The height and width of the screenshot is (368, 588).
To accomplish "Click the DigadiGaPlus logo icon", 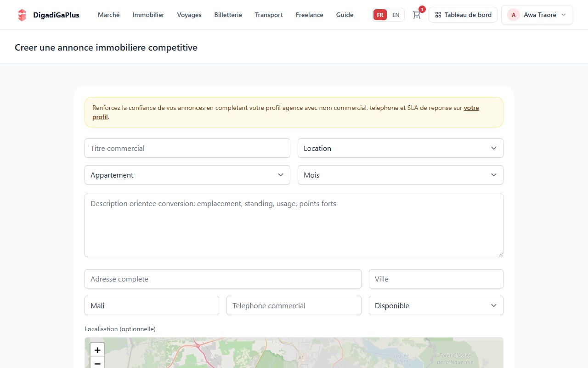I will pos(22,15).
